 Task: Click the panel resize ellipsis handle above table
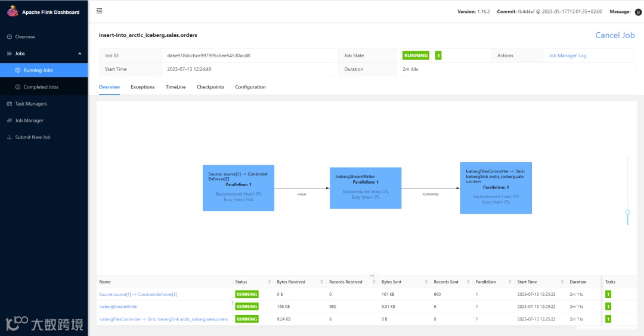371,276
